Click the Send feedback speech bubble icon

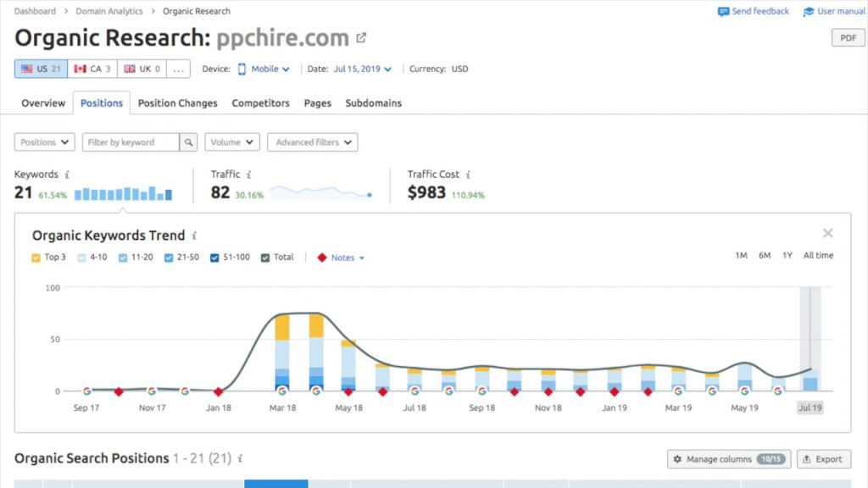coord(723,12)
